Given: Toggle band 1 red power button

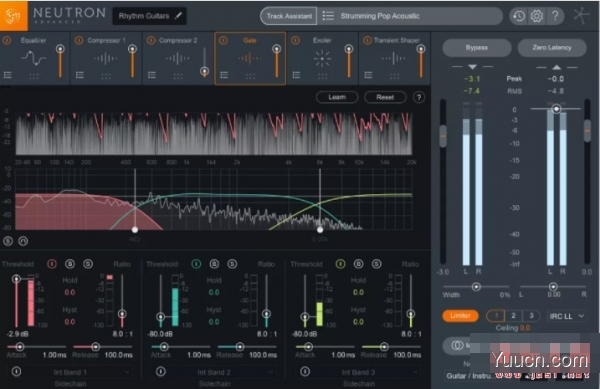Looking at the screenshot, I should pos(52,264).
